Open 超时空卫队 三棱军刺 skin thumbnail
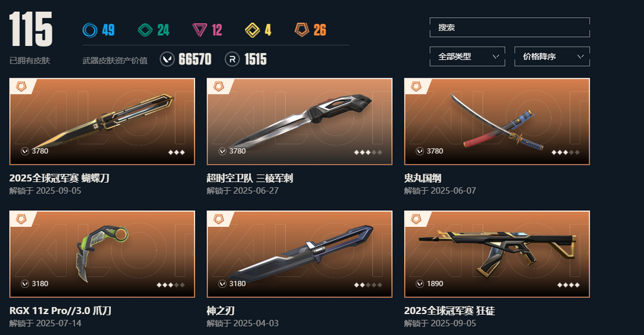644x335 pixels. pos(299,121)
